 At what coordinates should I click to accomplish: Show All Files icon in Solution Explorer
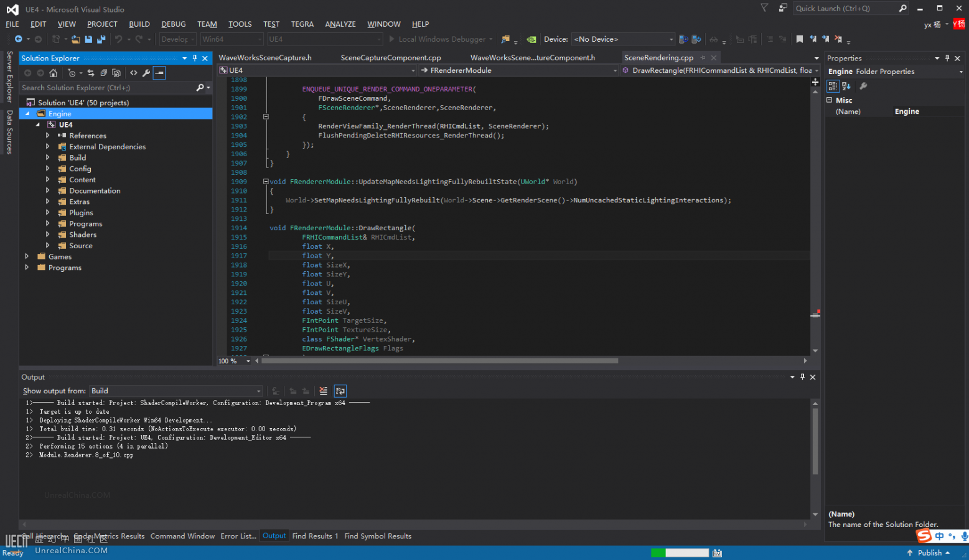coord(116,73)
